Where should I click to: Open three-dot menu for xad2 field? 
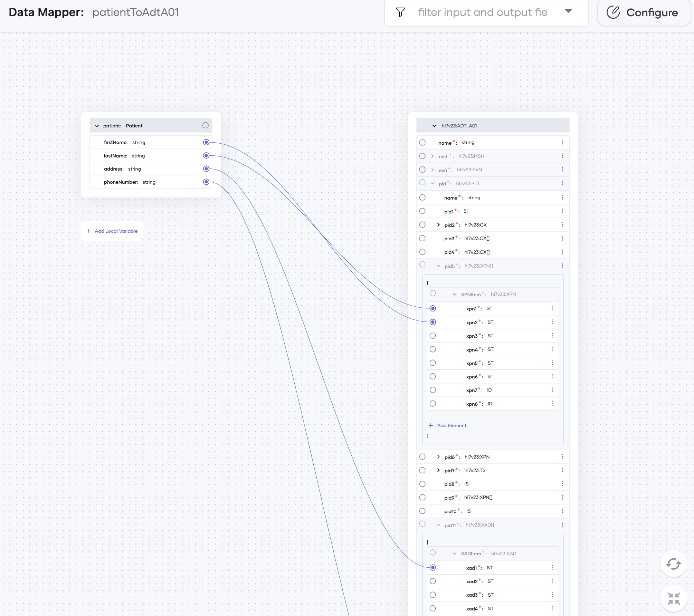click(x=552, y=581)
